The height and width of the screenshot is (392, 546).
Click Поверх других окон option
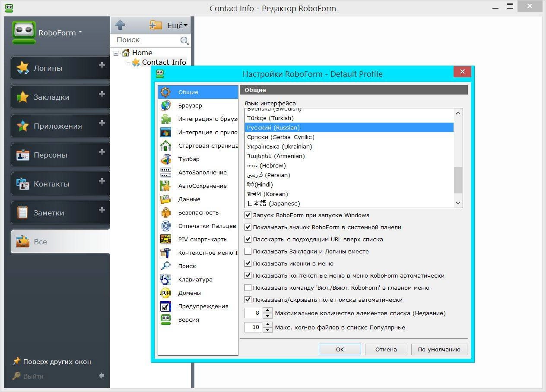52,361
